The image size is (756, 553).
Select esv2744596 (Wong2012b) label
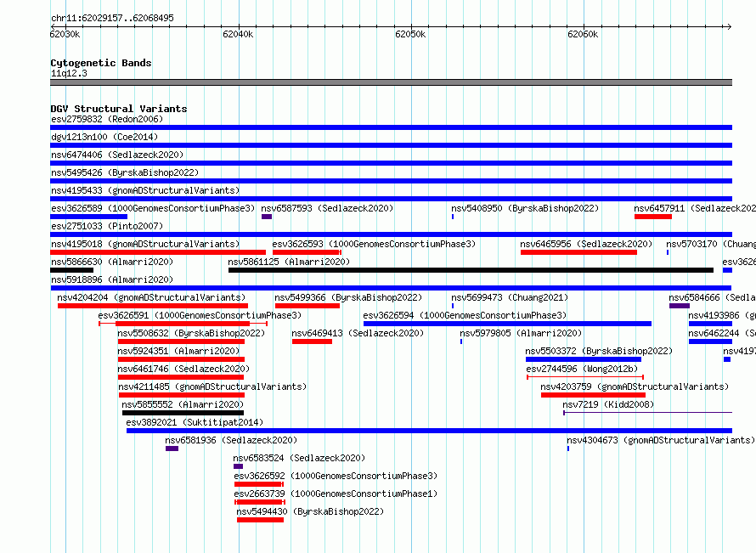(x=582, y=369)
